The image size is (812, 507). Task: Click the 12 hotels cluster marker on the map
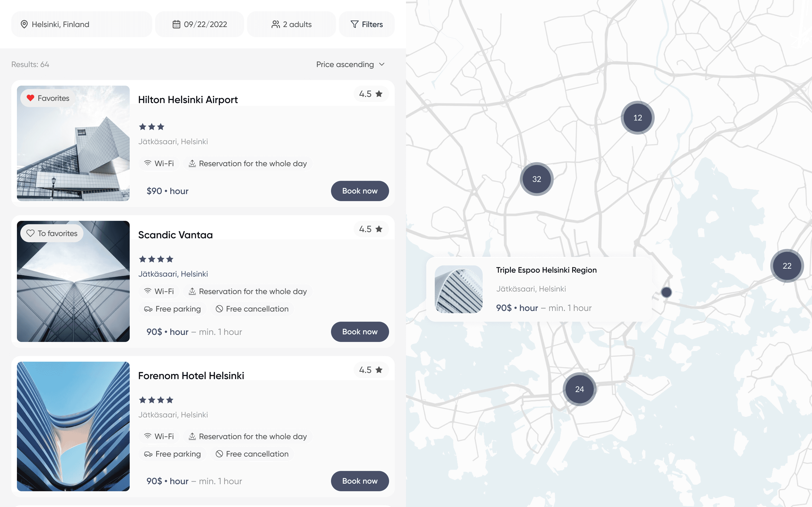(x=637, y=118)
